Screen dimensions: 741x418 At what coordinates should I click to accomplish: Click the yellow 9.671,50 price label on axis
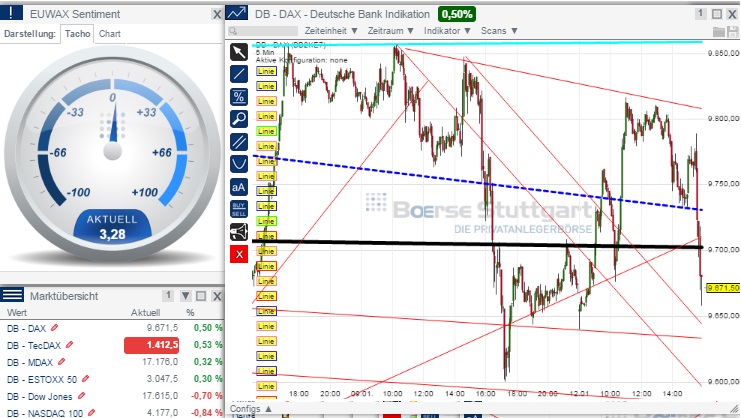tap(723, 288)
